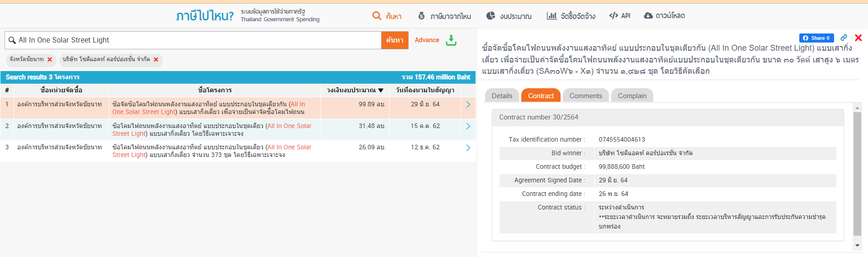Close the project detail panel

coord(858,38)
